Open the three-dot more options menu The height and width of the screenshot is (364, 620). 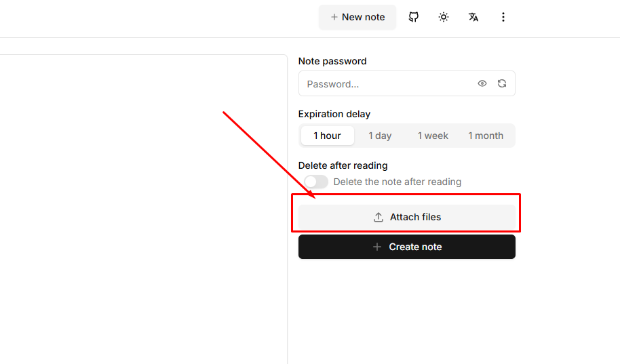point(503,17)
